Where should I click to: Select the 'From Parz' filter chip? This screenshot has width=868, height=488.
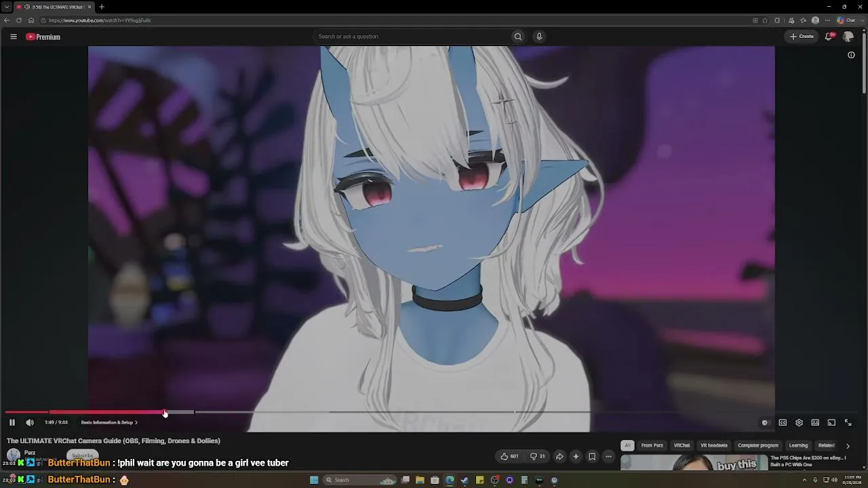click(652, 445)
